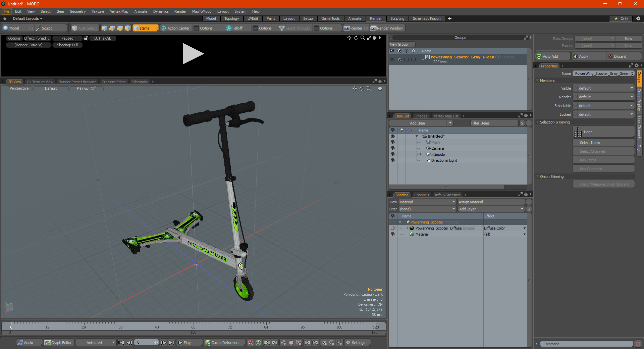This screenshot has width=644, height=349.
Task: Expand the m2modo tree item
Action: [x=421, y=154]
